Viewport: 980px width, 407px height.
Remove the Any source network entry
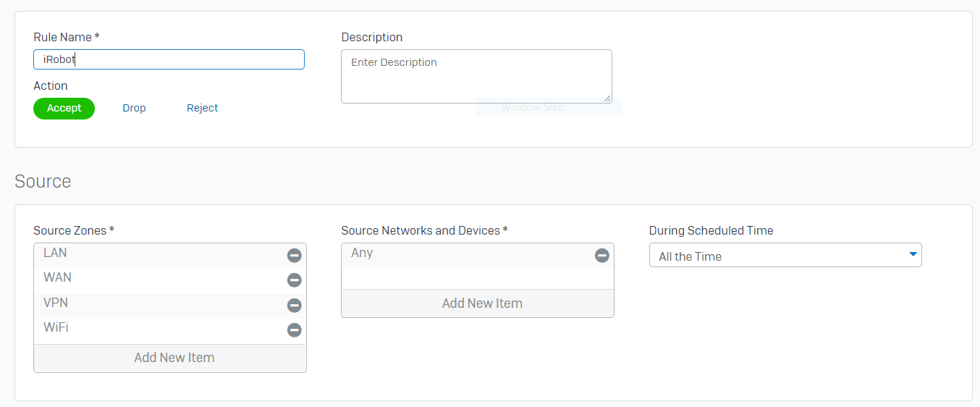pyautogui.click(x=601, y=256)
